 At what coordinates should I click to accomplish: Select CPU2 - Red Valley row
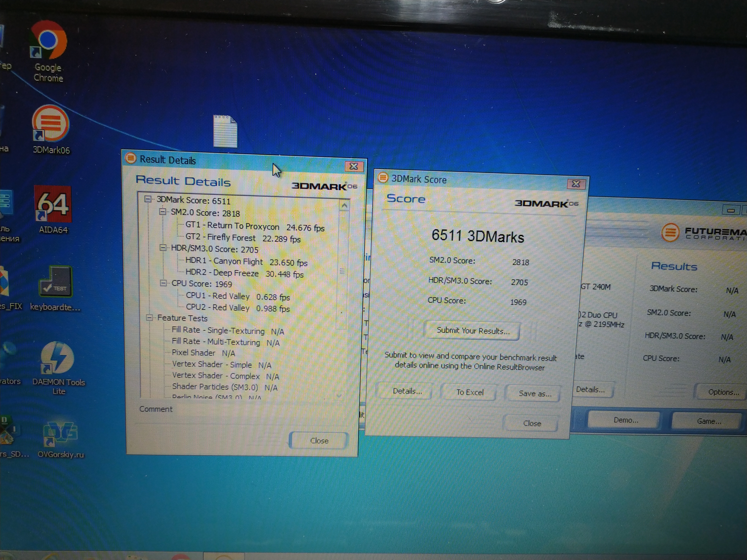pos(238,308)
